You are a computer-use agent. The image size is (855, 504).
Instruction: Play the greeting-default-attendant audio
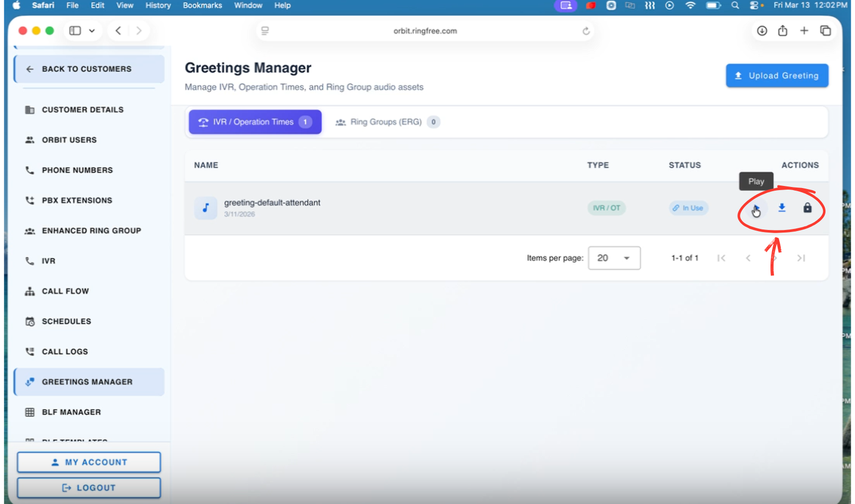(756, 208)
